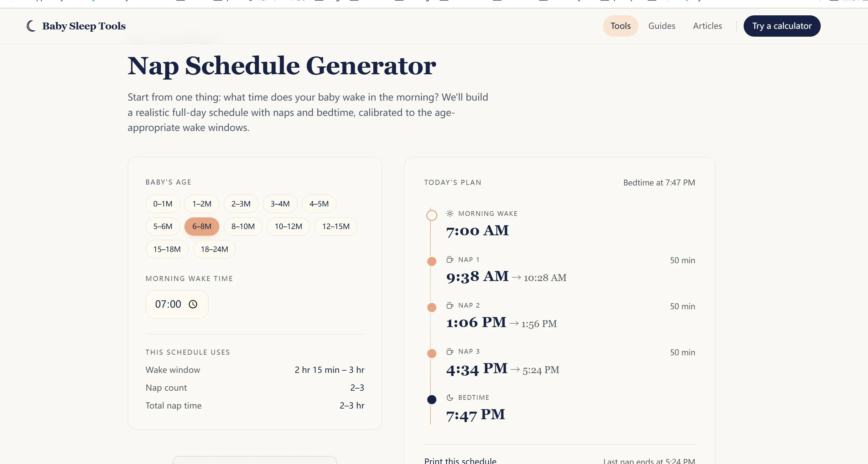Image resolution: width=868 pixels, height=464 pixels.
Task: Select the 10–12M age option
Action: tap(288, 227)
